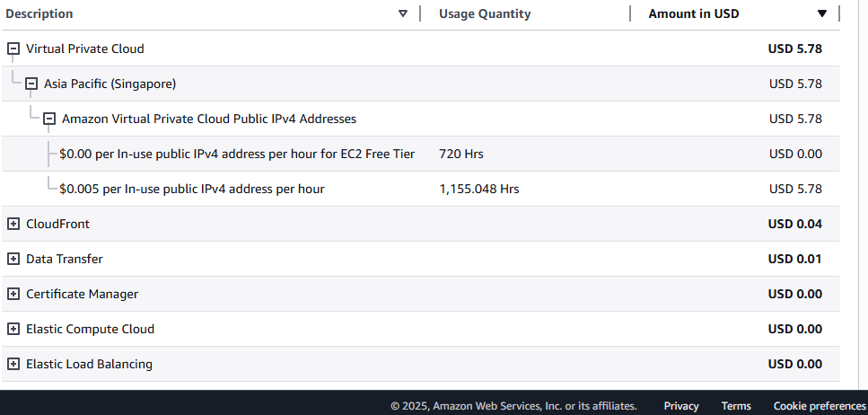
Task: Collapse the Asia Pacific (Singapore) row
Action: click(x=31, y=84)
